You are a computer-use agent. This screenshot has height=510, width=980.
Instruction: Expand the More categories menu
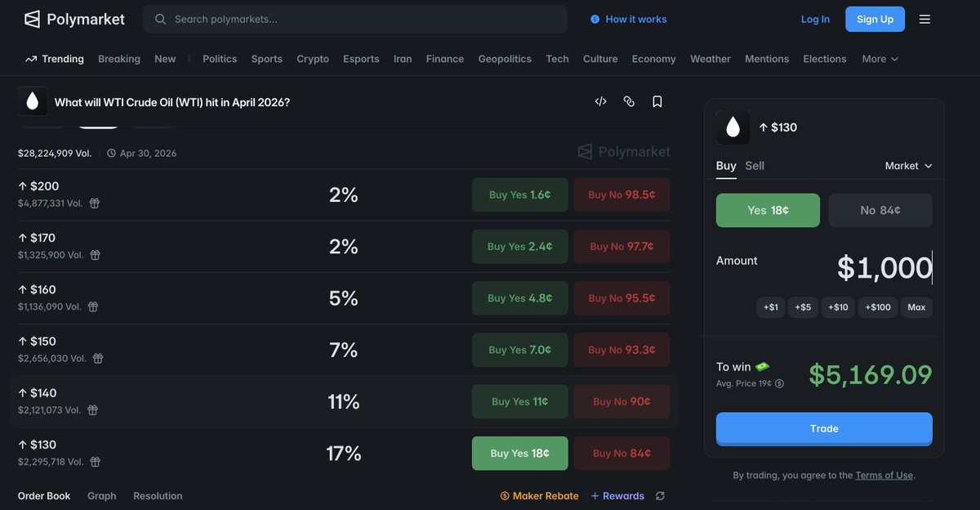point(880,59)
